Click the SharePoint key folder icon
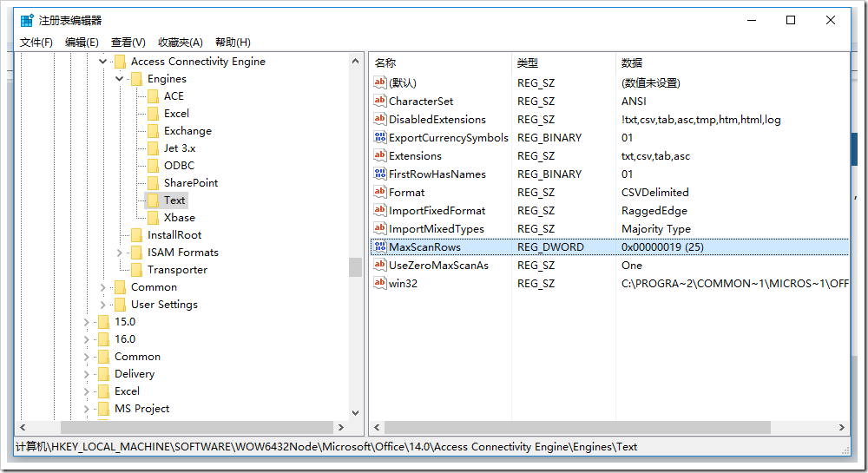This screenshot has width=868, height=473. coord(154,183)
